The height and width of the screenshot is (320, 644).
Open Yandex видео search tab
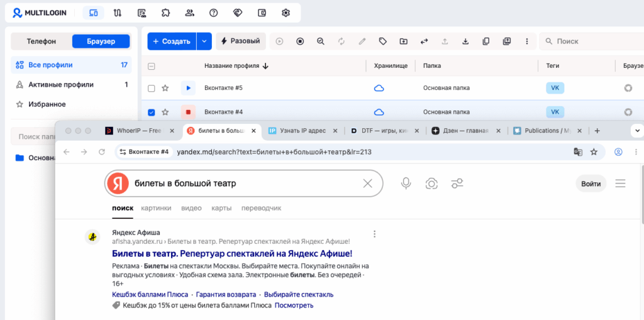191,208
